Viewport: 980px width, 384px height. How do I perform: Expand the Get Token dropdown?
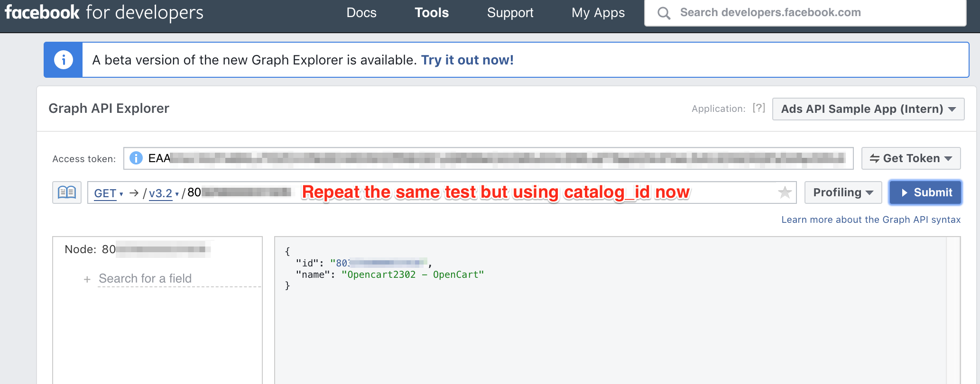(x=911, y=158)
